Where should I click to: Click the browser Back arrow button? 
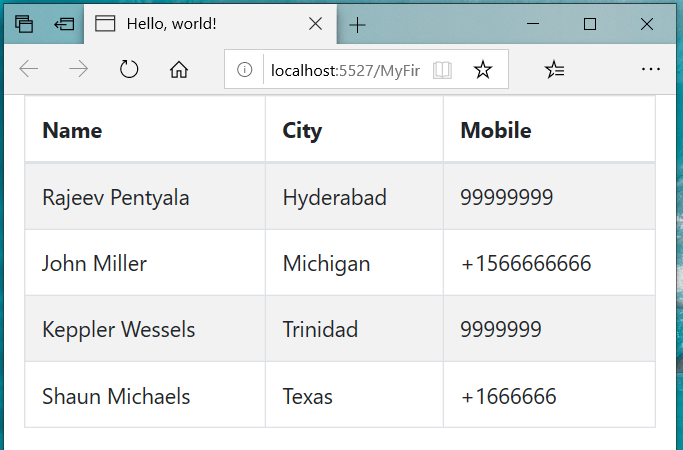click(x=29, y=69)
